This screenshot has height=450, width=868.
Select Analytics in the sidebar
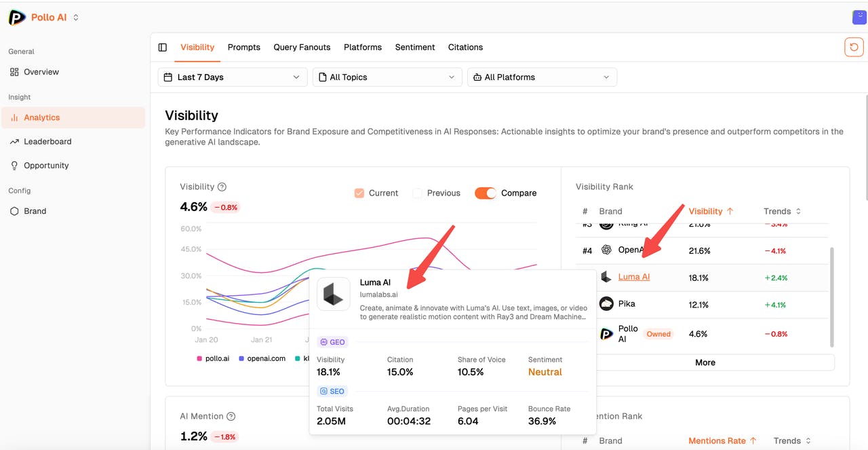tap(73, 117)
